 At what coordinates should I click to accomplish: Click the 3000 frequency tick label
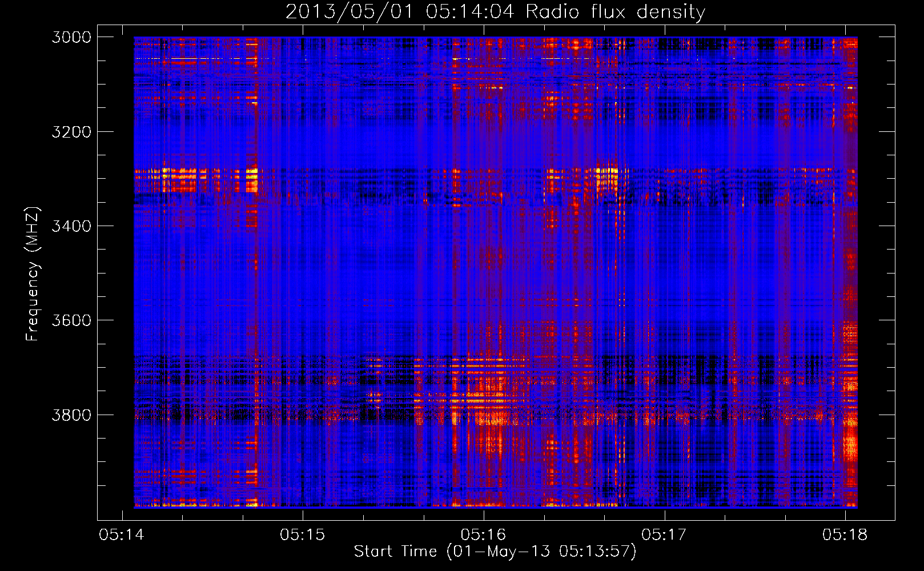(71, 37)
